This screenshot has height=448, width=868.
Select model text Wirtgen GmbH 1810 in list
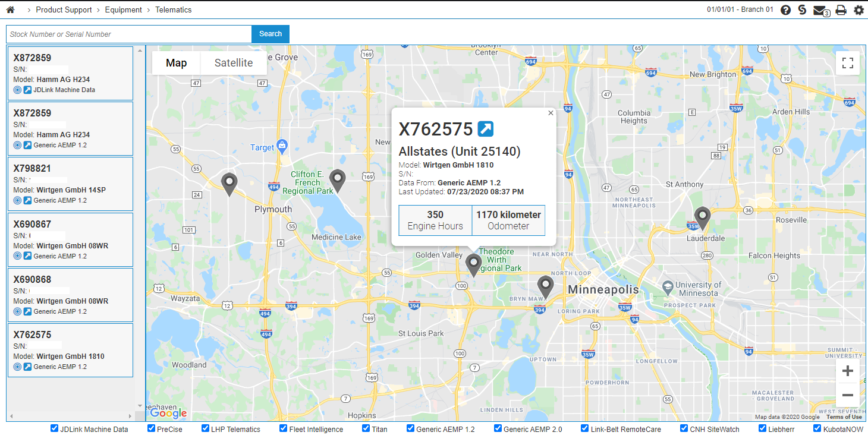click(x=70, y=356)
